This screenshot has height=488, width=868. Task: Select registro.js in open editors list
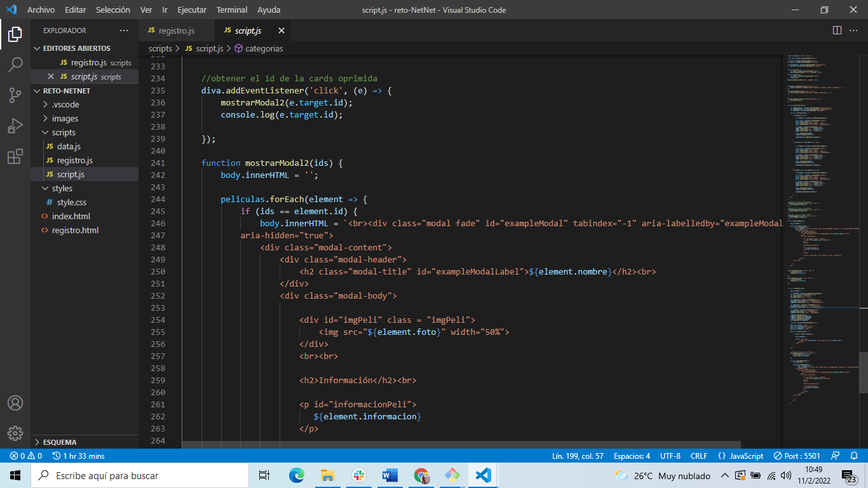(85, 62)
